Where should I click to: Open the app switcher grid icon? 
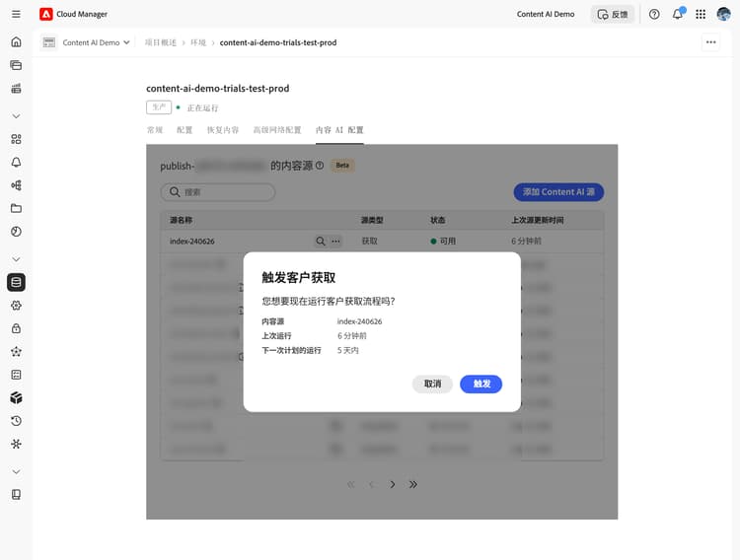pyautogui.click(x=701, y=14)
